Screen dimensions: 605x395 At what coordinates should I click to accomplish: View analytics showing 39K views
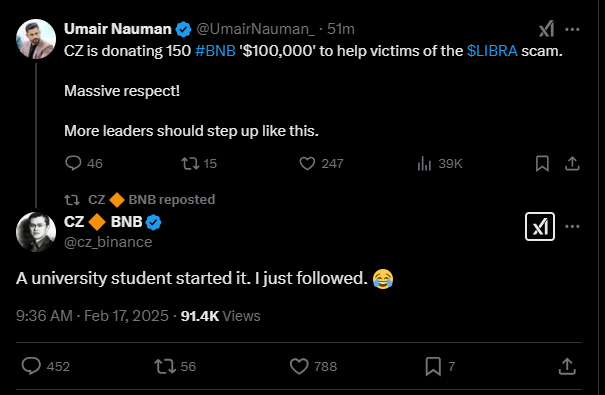coord(439,164)
